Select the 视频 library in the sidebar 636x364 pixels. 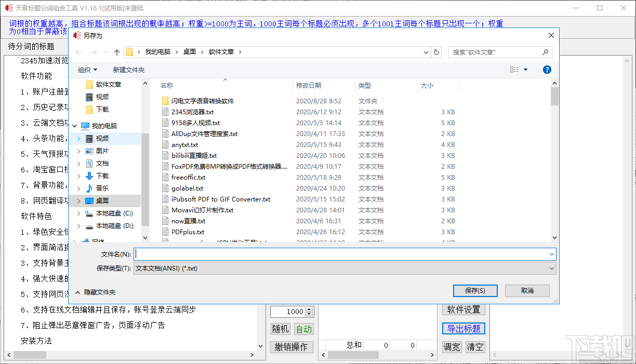pyautogui.click(x=101, y=138)
